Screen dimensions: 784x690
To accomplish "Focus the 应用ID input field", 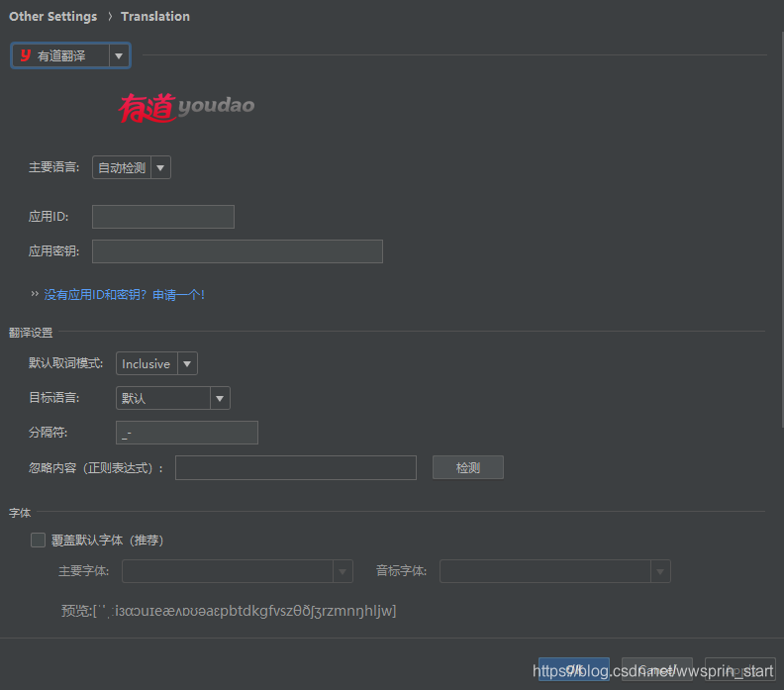I will (163, 217).
